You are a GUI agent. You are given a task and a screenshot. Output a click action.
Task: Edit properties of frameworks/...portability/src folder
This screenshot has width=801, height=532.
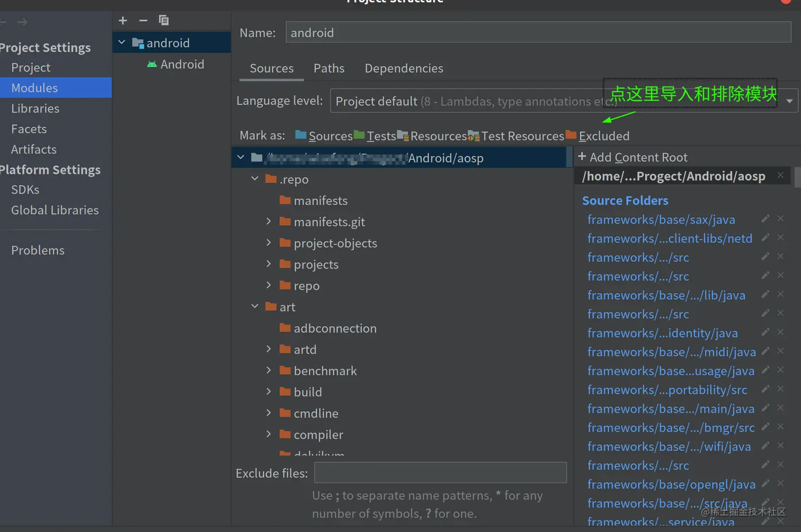765,389
